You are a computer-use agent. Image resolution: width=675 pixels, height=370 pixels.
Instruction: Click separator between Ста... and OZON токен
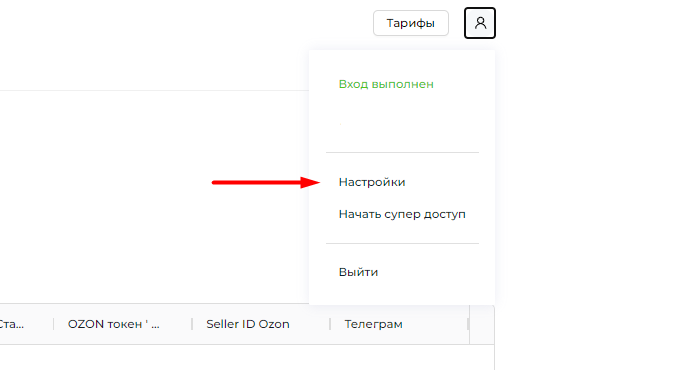54,324
